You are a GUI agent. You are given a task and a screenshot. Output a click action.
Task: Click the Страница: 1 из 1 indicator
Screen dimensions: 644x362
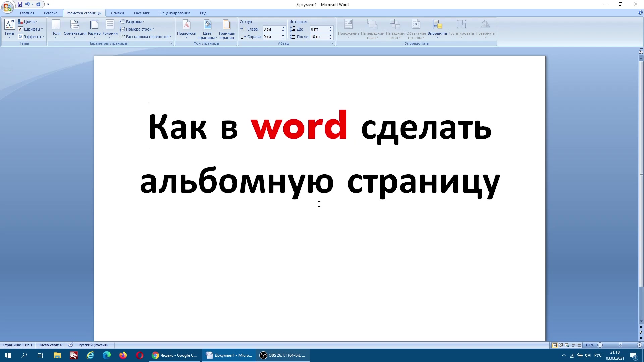pyautogui.click(x=17, y=345)
